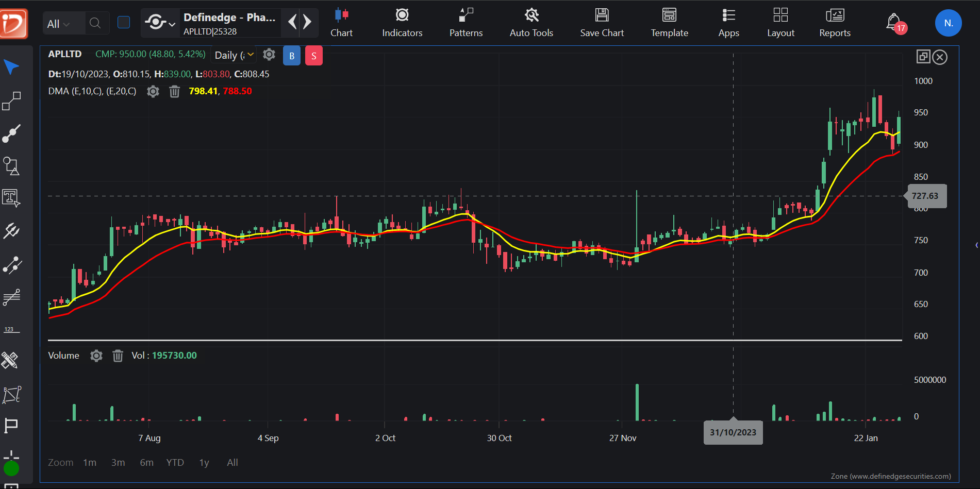This screenshot has width=980, height=489.
Task: Select the 123 numbering tool
Action: tap(11, 329)
